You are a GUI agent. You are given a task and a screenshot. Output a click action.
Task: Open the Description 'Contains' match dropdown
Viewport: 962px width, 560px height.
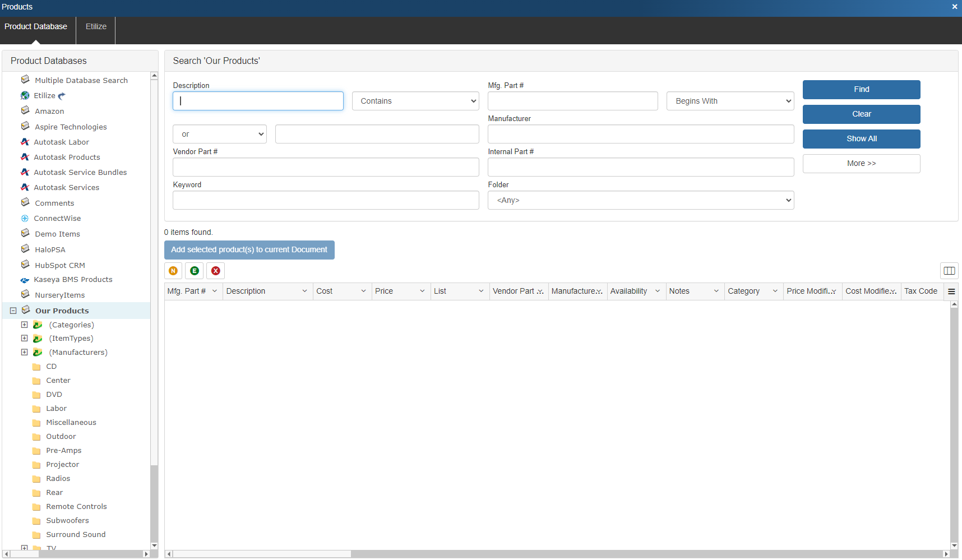(x=415, y=101)
